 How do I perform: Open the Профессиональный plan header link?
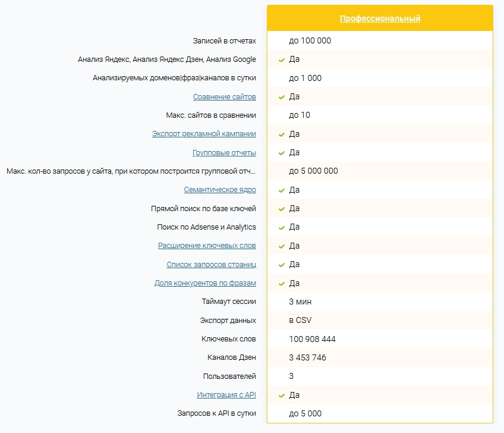(x=380, y=18)
